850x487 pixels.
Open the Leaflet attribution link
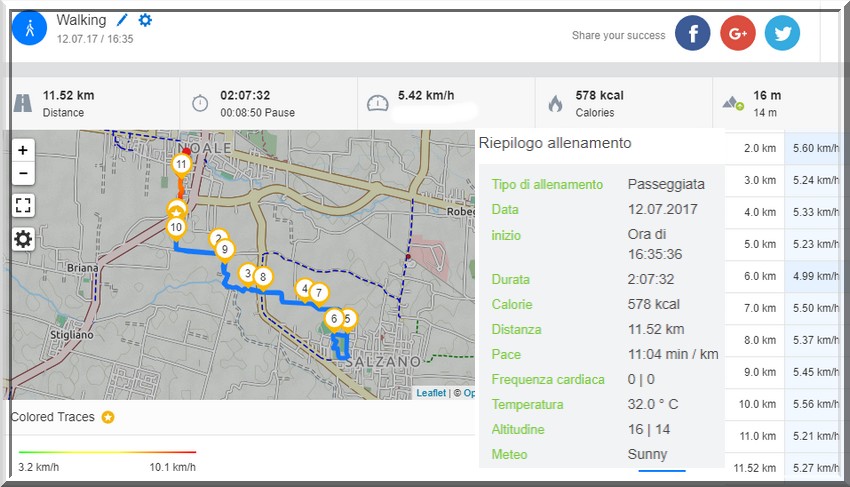tap(431, 393)
